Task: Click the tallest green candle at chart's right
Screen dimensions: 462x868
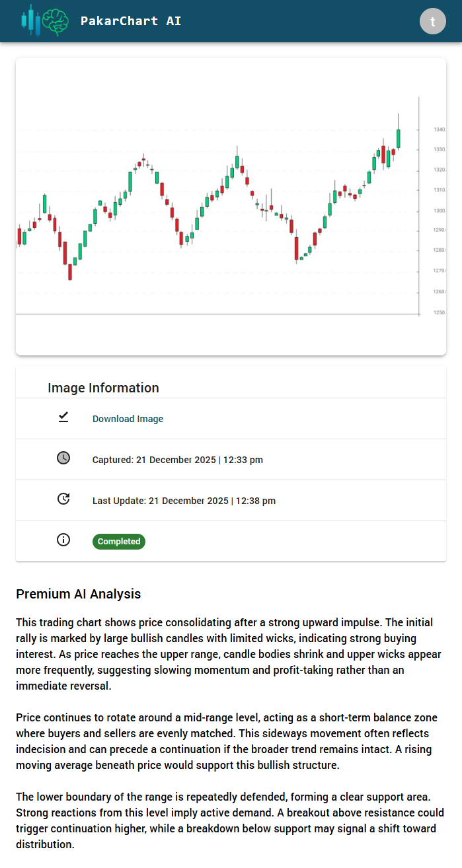Action: (399, 138)
